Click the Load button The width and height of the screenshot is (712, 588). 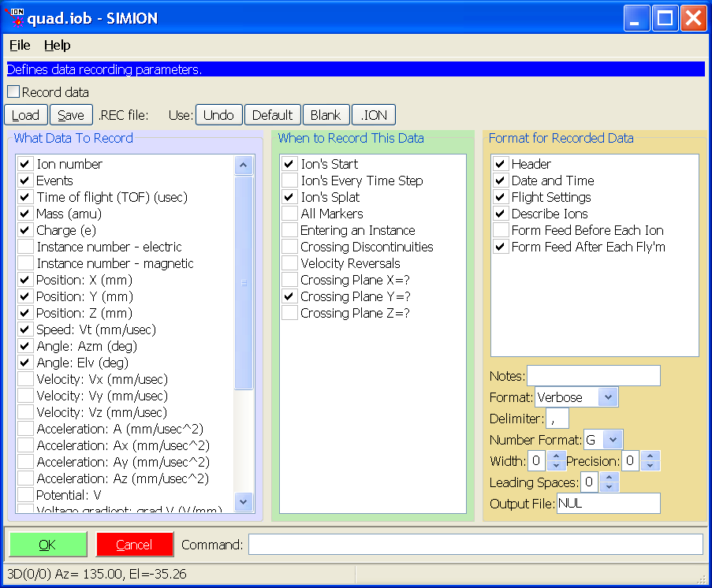point(26,115)
